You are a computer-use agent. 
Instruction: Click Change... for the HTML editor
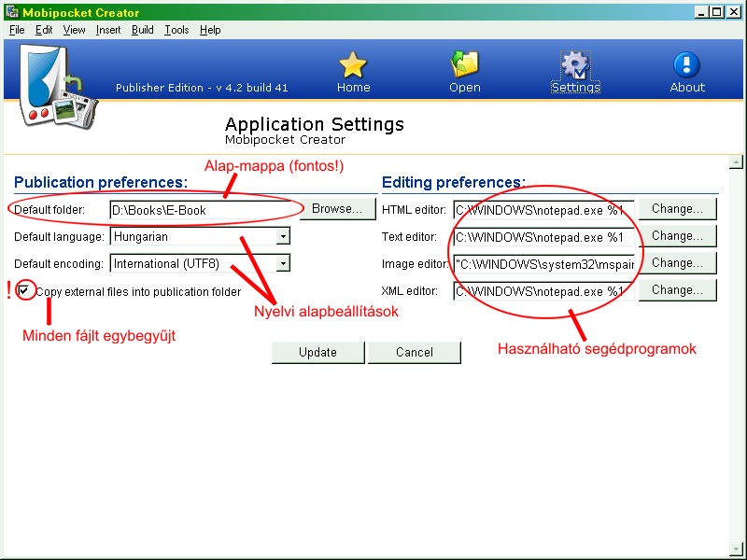tap(678, 209)
